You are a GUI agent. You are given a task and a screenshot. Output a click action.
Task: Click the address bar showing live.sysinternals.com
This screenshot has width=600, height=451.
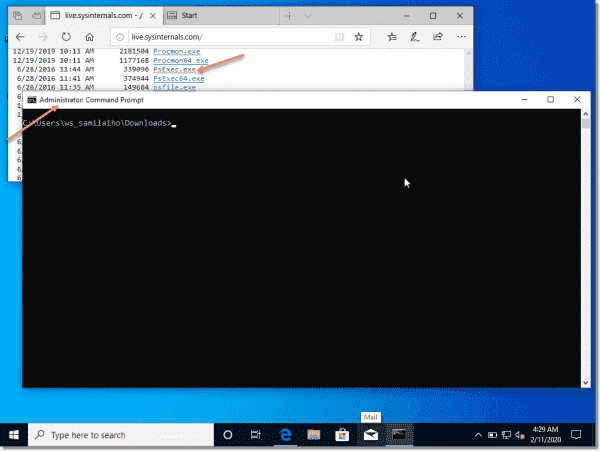pyautogui.click(x=220, y=37)
